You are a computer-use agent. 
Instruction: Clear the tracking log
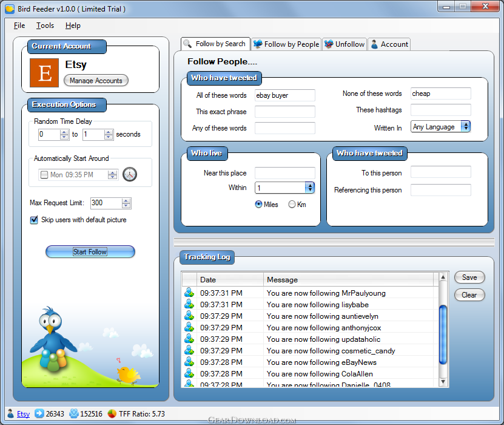pos(469,294)
